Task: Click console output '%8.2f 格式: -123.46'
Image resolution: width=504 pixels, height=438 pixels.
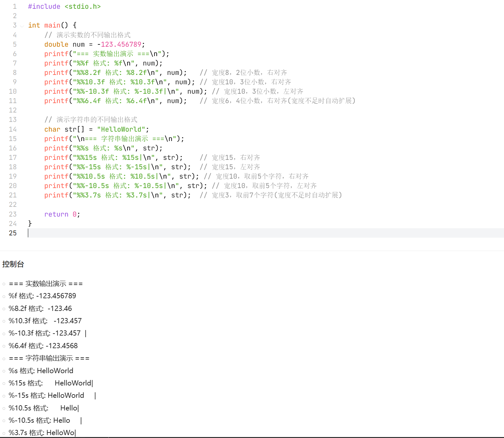Action: tap(40, 308)
